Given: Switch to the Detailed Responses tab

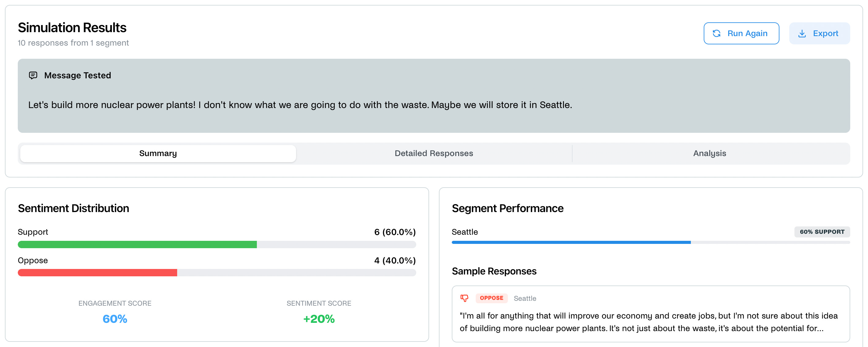Looking at the screenshot, I should pyautogui.click(x=434, y=154).
